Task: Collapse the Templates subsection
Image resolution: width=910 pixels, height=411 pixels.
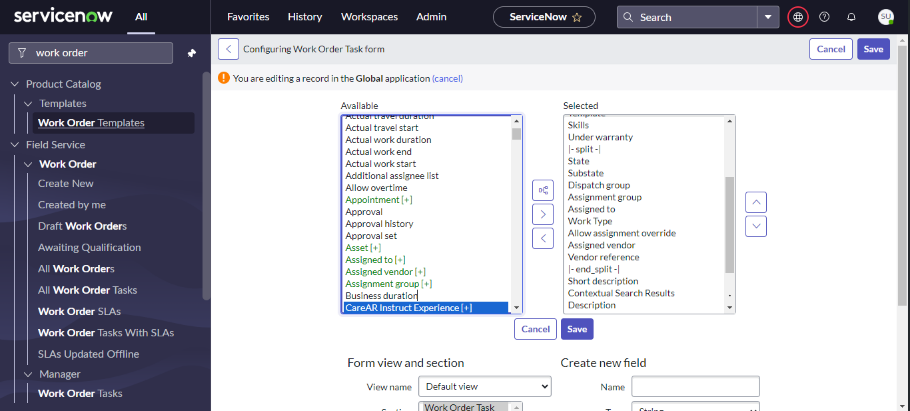Action: coord(28,103)
